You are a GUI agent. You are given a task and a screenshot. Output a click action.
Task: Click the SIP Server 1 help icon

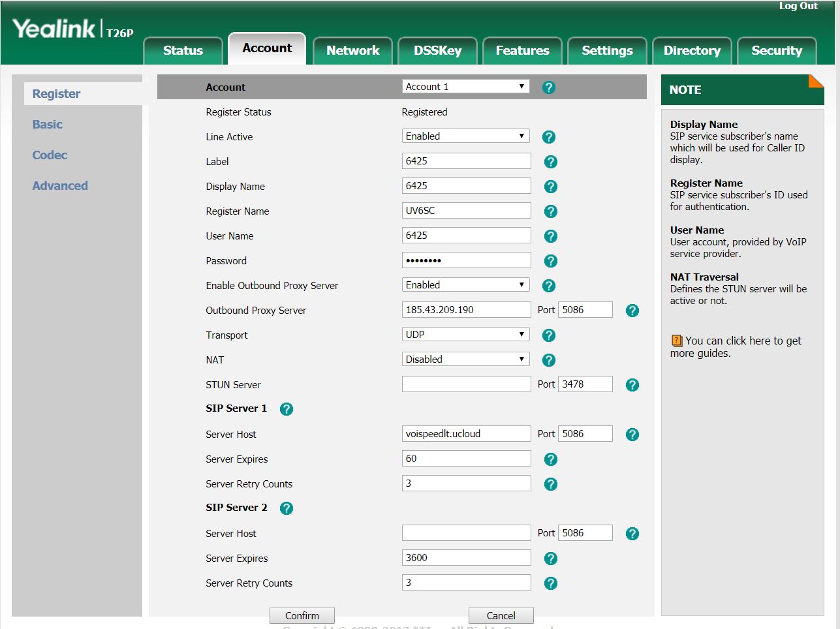click(286, 409)
